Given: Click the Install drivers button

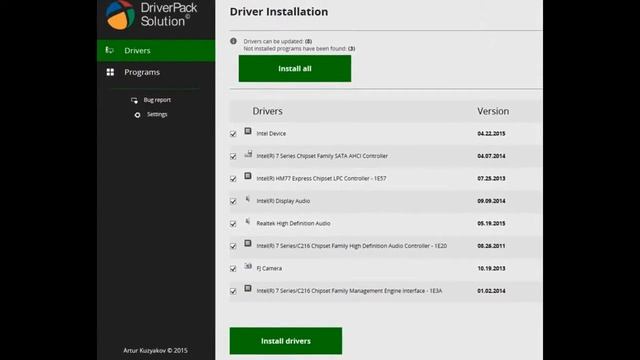Looking at the screenshot, I should point(286,341).
